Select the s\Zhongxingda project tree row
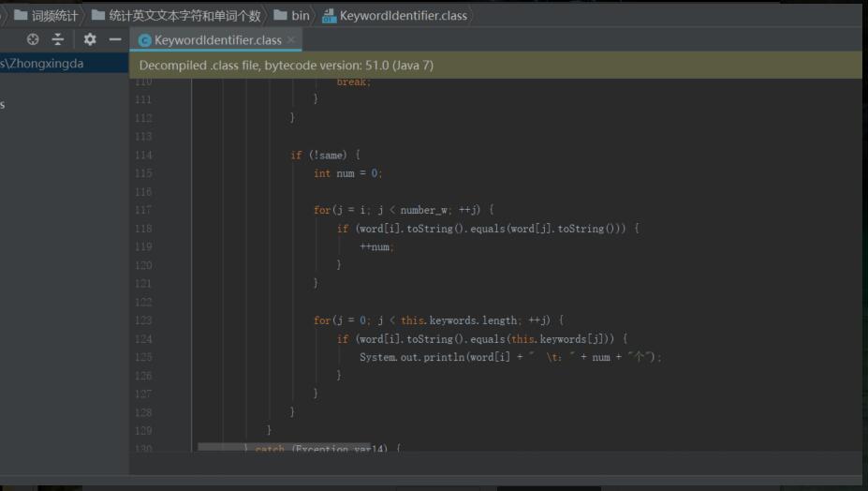The height and width of the screenshot is (491, 868). tap(65, 63)
